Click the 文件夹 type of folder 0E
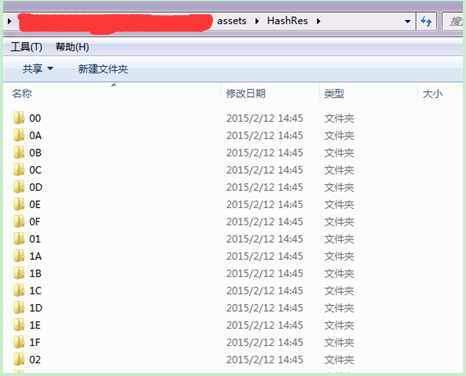The width and height of the screenshot is (466, 376). (339, 204)
